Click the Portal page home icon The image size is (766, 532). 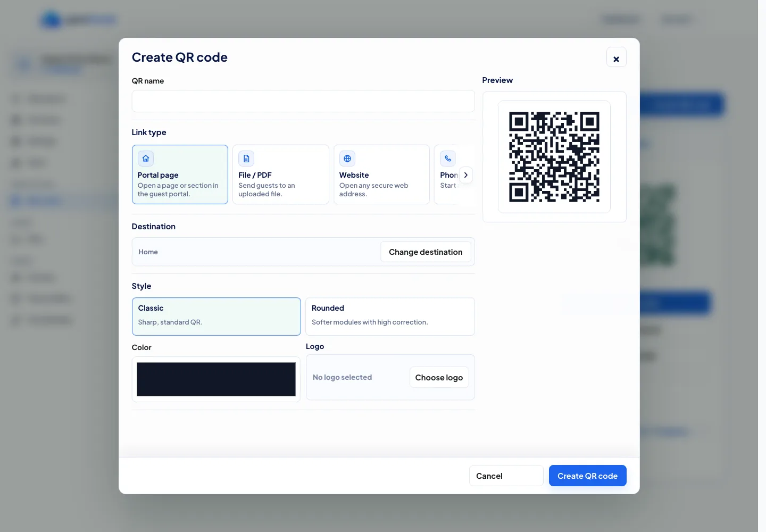click(146, 159)
